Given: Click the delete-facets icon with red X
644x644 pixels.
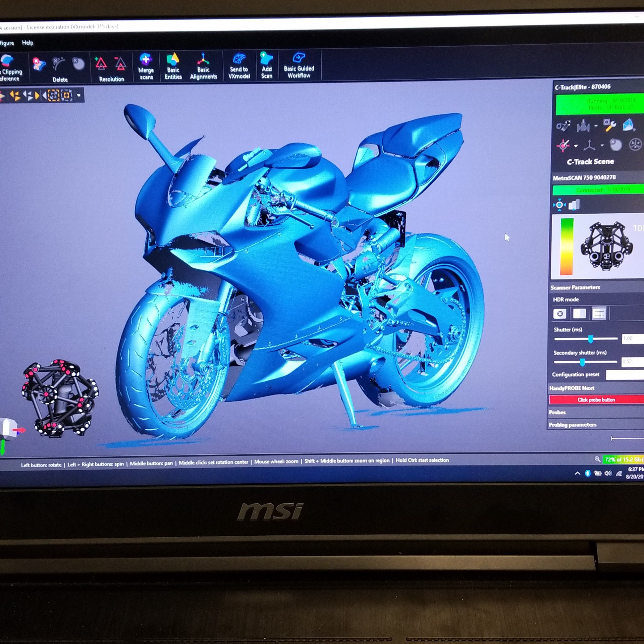Looking at the screenshot, I should click(39, 63).
